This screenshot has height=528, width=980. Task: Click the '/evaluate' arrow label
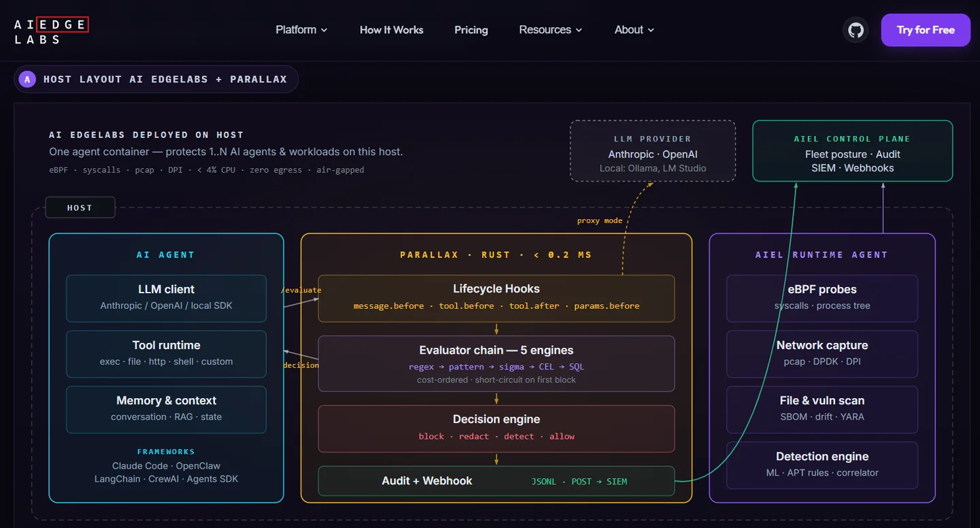(301, 290)
